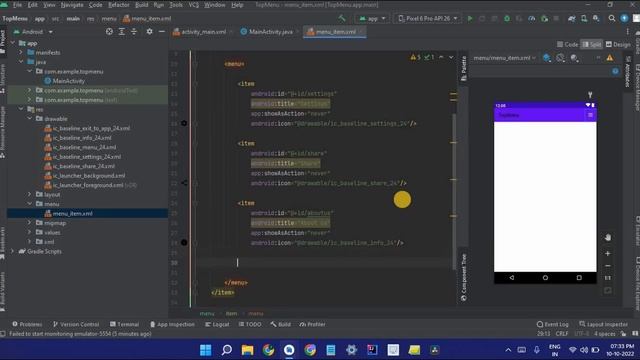Go to previous highlighted error arrow

tap(441, 58)
